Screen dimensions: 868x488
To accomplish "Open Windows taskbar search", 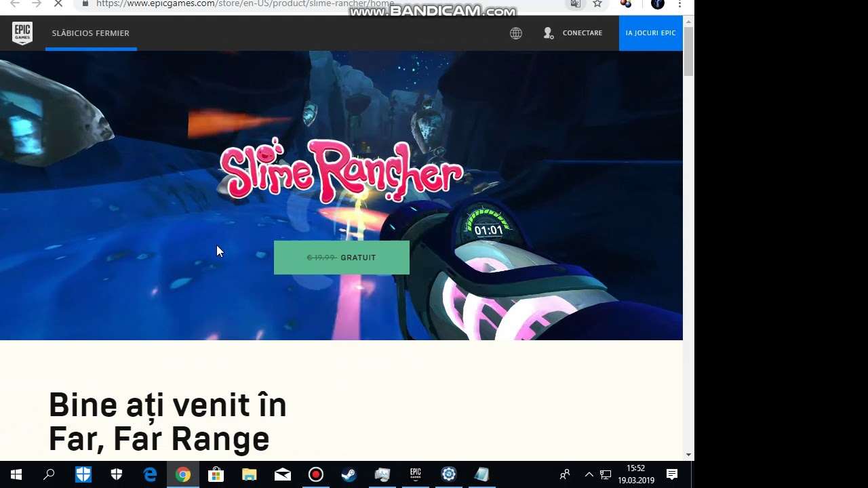I will (x=49, y=474).
